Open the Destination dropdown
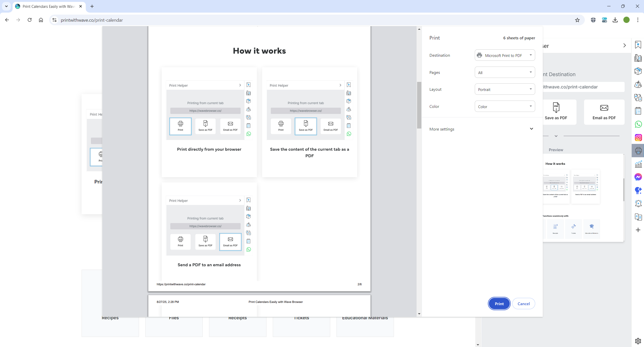This screenshot has height=347, width=644. click(505, 55)
